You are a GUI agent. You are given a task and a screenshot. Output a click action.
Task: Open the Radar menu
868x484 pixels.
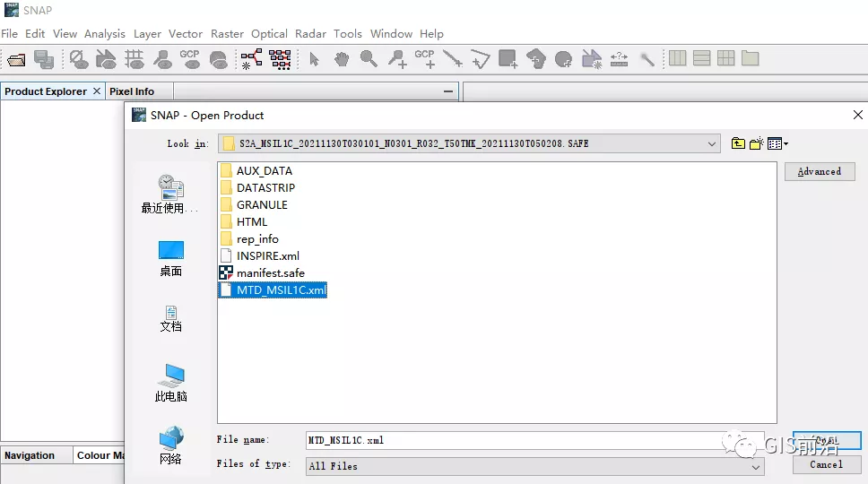(x=310, y=34)
